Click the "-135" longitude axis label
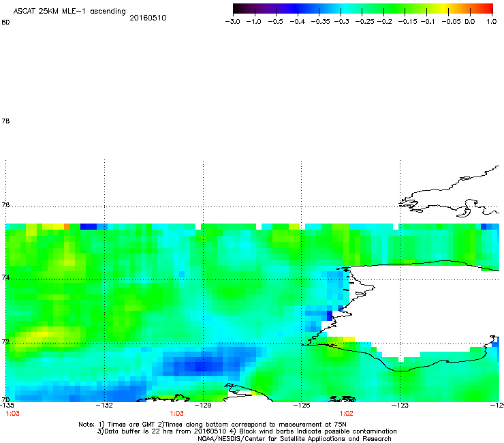This screenshot has width=504, height=443. pyautogui.click(x=7, y=406)
